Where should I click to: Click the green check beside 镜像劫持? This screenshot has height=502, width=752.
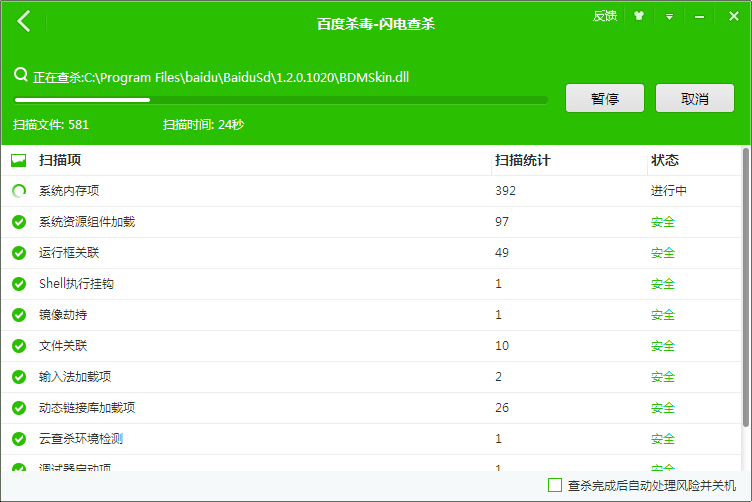click(x=19, y=315)
